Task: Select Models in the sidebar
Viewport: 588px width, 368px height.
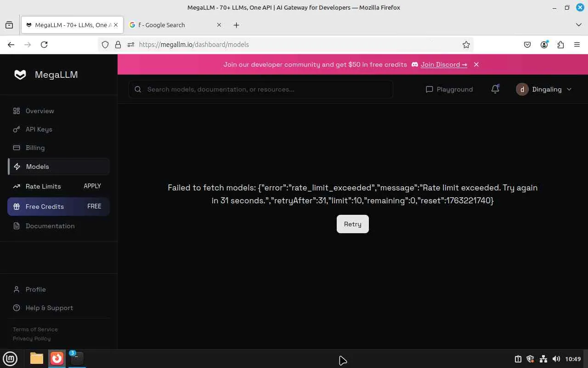Action: (59, 167)
